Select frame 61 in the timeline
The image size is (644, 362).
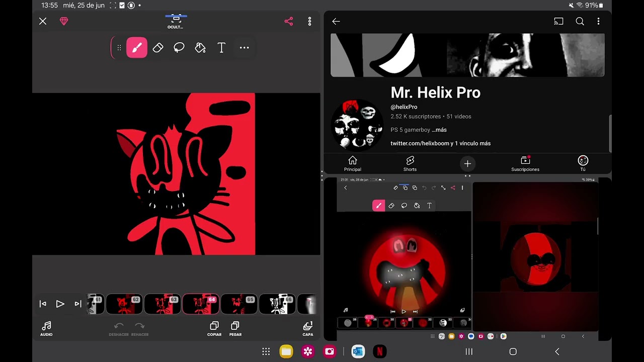pyautogui.click(x=96, y=304)
